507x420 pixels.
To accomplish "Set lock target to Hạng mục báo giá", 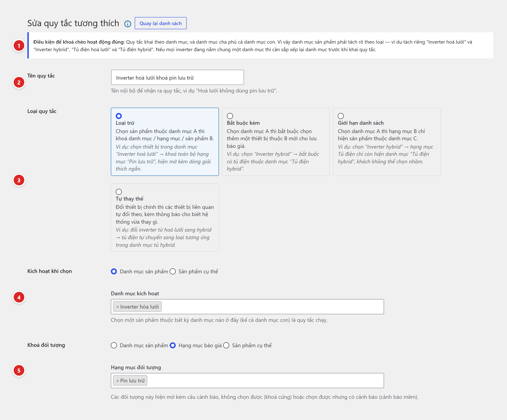I will (173, 346).
